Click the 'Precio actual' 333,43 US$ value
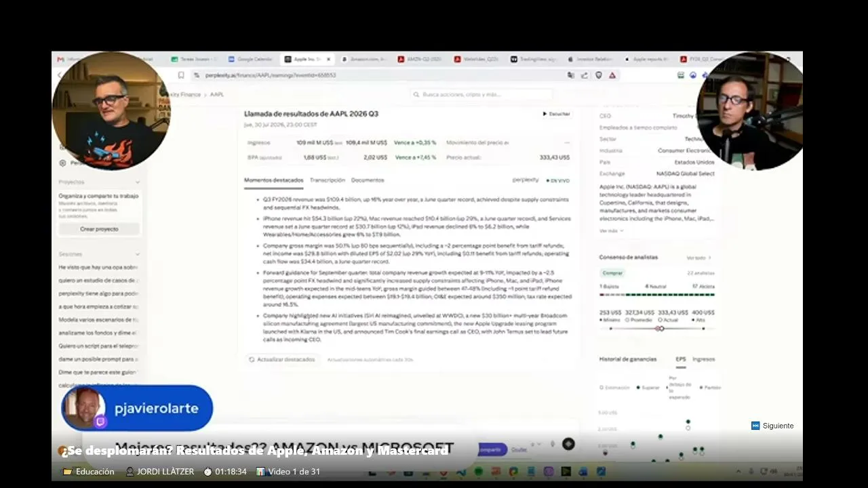The height and width of the screenshot is (488, 868). [555, 157]
